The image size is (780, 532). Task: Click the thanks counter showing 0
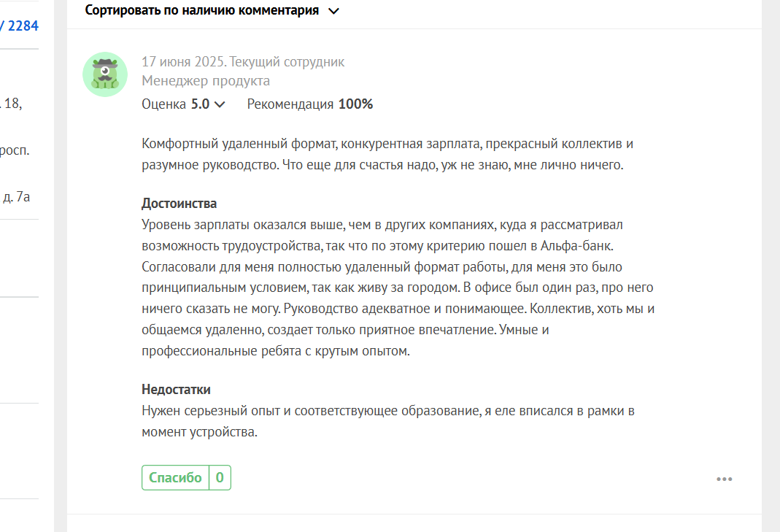tap(220, 478)
